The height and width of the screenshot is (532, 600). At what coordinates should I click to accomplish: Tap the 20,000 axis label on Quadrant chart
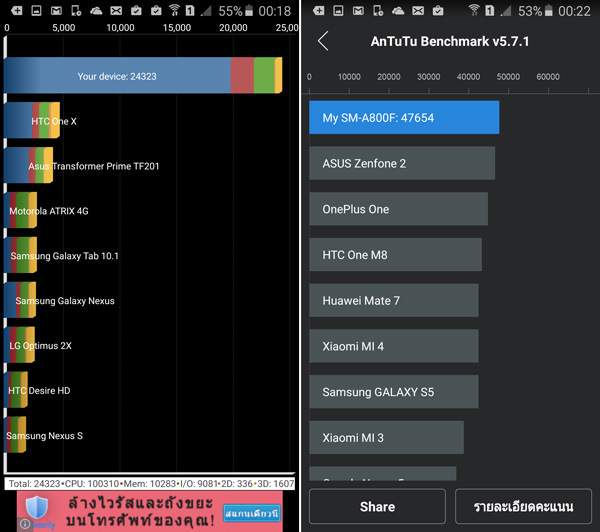coord(233,28)
